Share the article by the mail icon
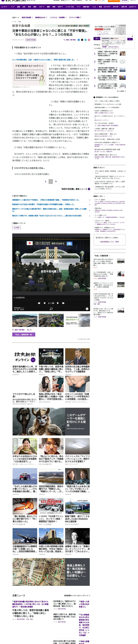 coord(89,40)
